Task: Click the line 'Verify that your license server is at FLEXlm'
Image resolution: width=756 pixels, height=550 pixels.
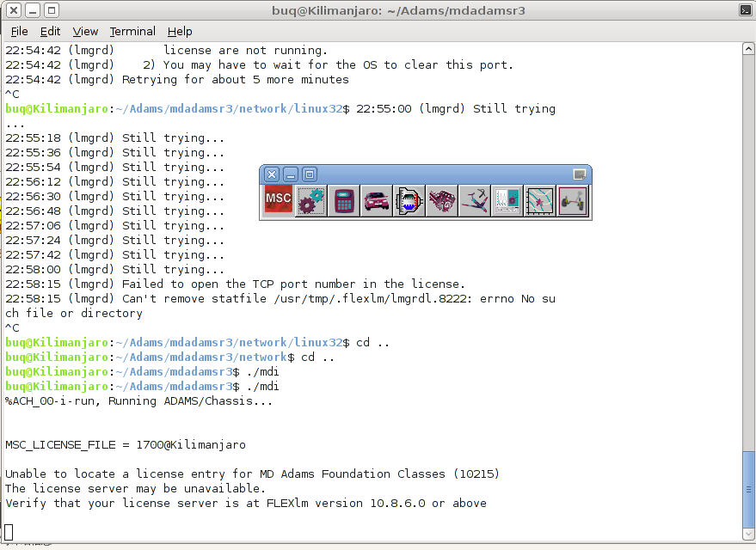Action: coord(246,504)
